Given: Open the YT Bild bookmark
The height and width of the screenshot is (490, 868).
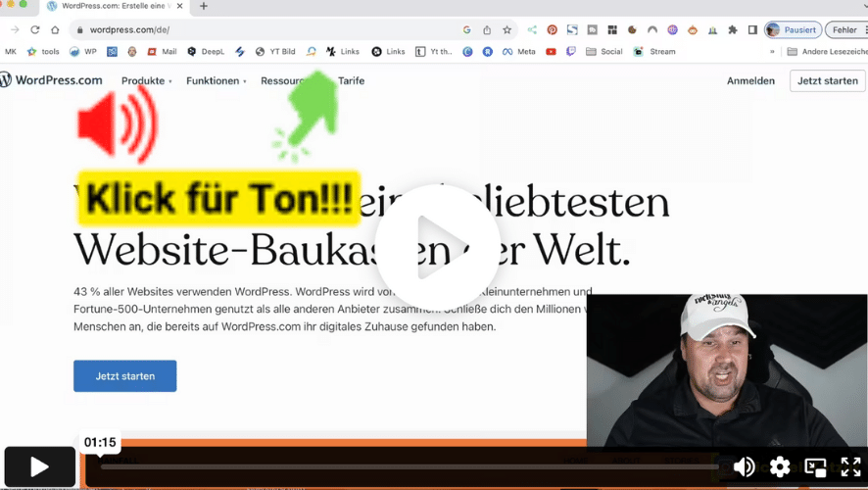Looking at the screenshot, I should 275,52.
